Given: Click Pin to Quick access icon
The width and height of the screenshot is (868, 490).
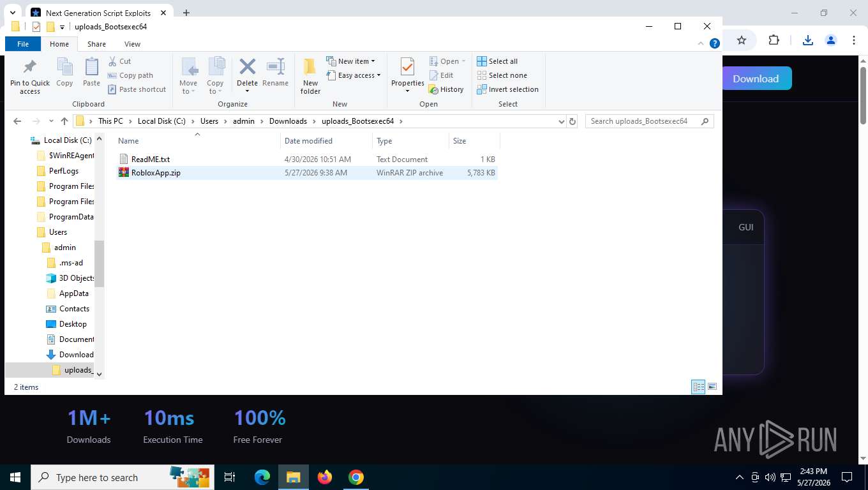Looking at the screenshot, I should click(x=29, y=77).
